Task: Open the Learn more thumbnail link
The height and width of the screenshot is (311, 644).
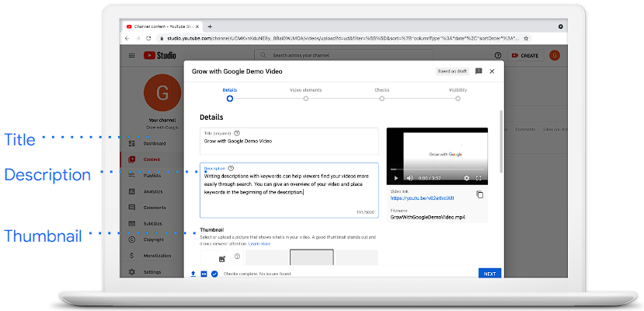Action: pos(259,243)
